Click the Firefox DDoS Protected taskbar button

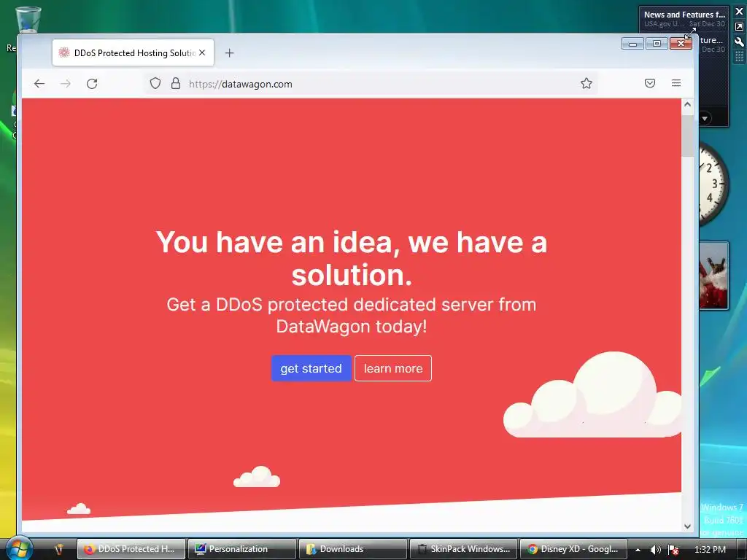tap(131, 549)
